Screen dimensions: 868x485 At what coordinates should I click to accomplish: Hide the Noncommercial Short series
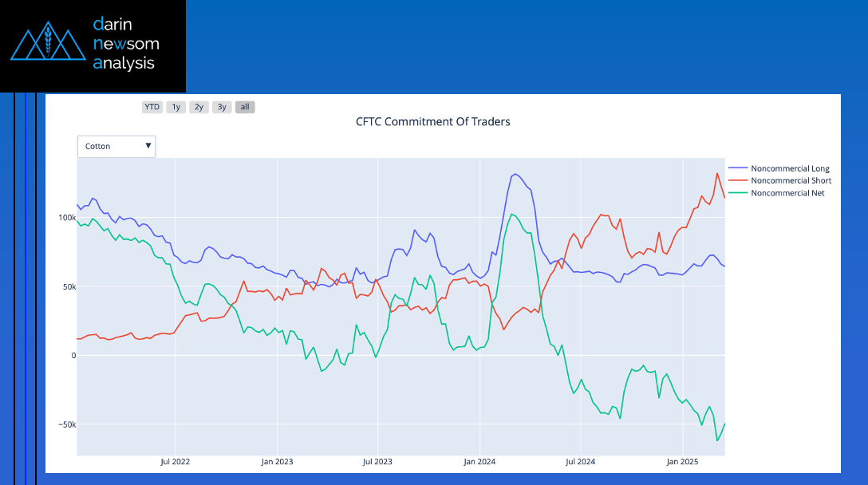coord(791,180)
